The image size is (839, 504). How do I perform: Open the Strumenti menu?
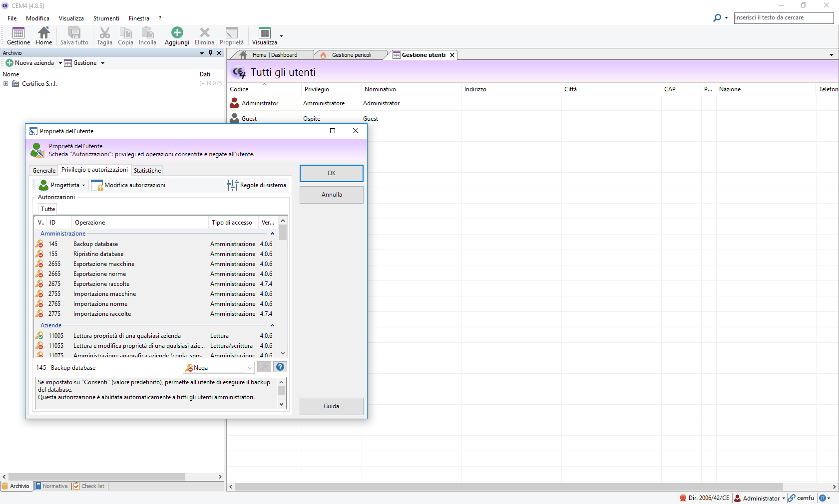106,18
